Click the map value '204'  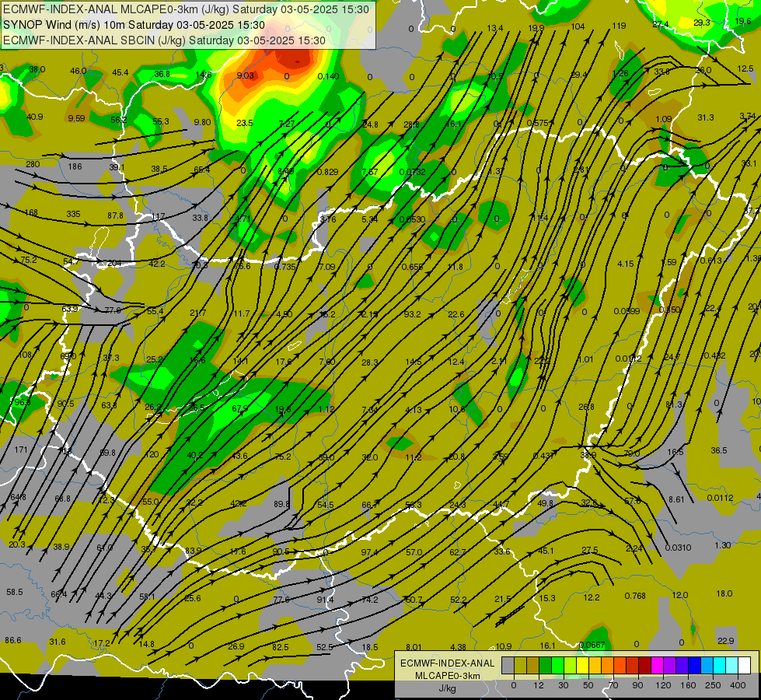114,264
